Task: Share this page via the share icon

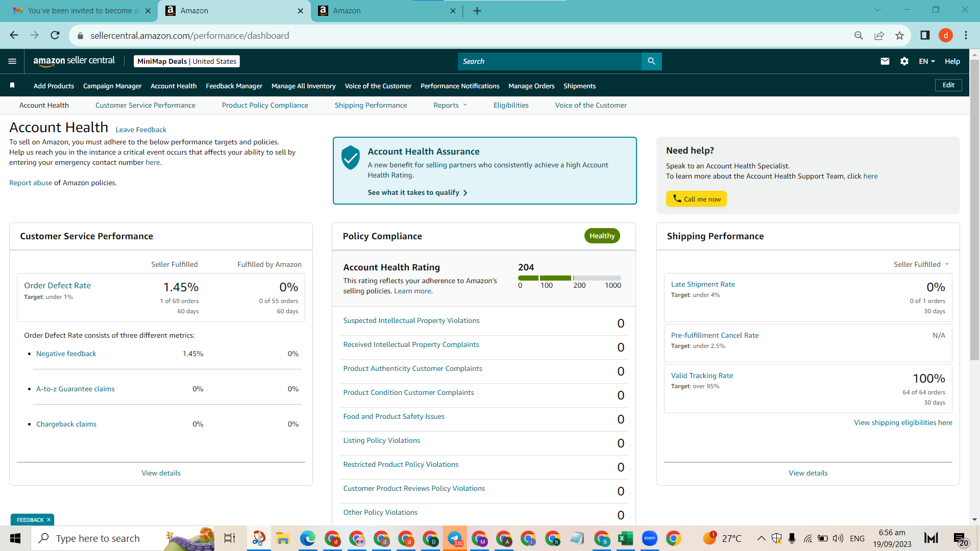Action: pyautogui.click(x=879, y=35)
